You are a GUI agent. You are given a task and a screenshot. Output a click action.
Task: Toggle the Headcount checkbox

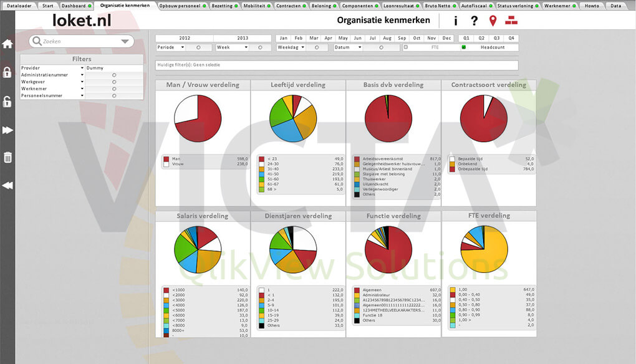464,47
